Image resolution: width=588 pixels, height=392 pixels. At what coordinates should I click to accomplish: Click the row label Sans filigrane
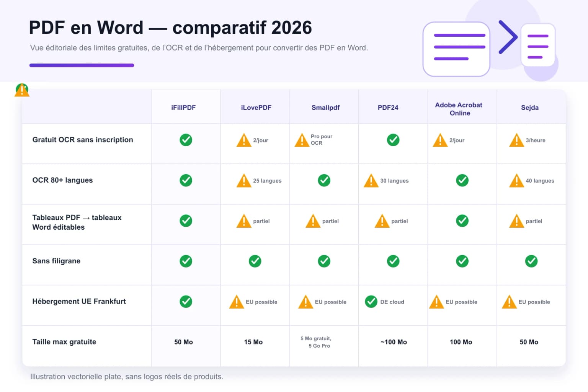tap(56, 261)
